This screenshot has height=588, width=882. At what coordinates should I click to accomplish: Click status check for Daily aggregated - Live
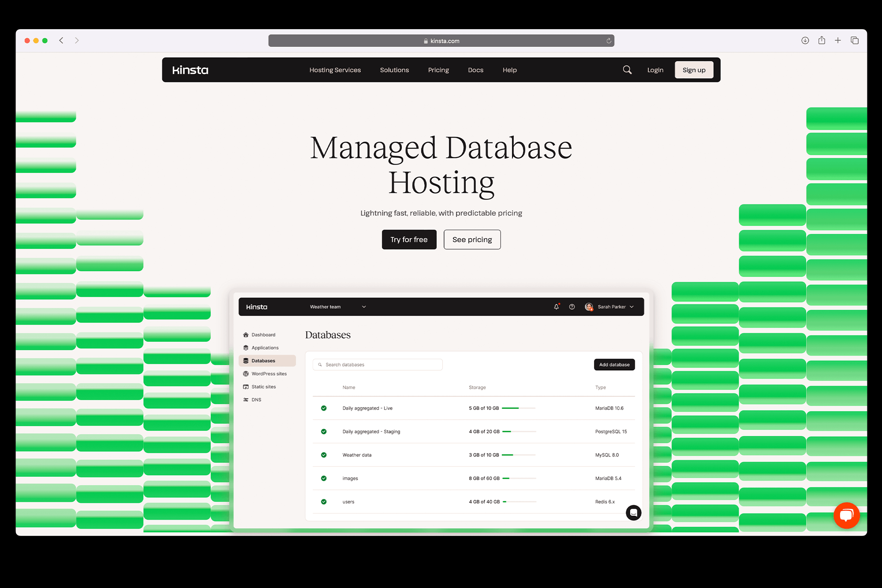tap(324, 408)
